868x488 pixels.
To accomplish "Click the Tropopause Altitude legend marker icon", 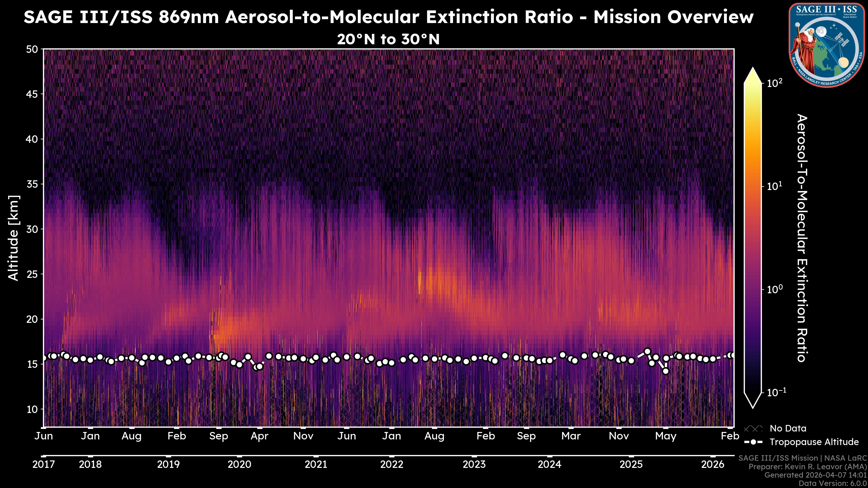I will point(753,442).
